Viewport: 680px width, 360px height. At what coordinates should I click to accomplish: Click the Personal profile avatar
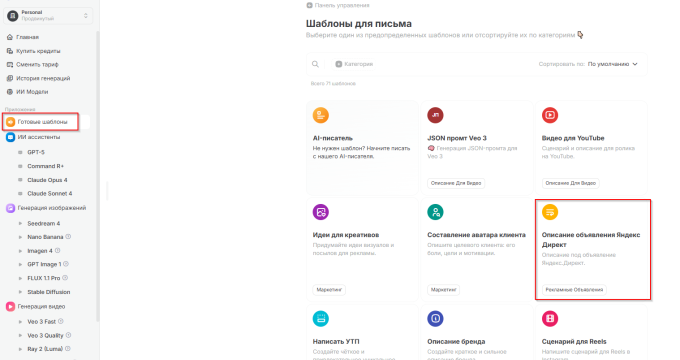click(x=13, y=16)
